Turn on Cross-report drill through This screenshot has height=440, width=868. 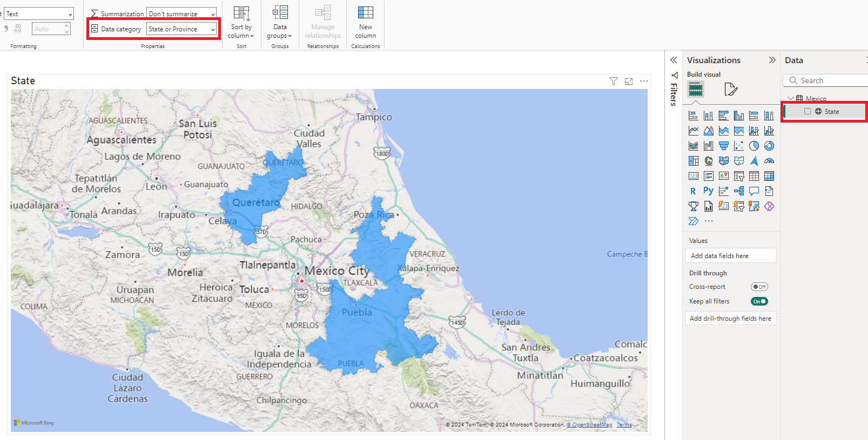point(759,287)
